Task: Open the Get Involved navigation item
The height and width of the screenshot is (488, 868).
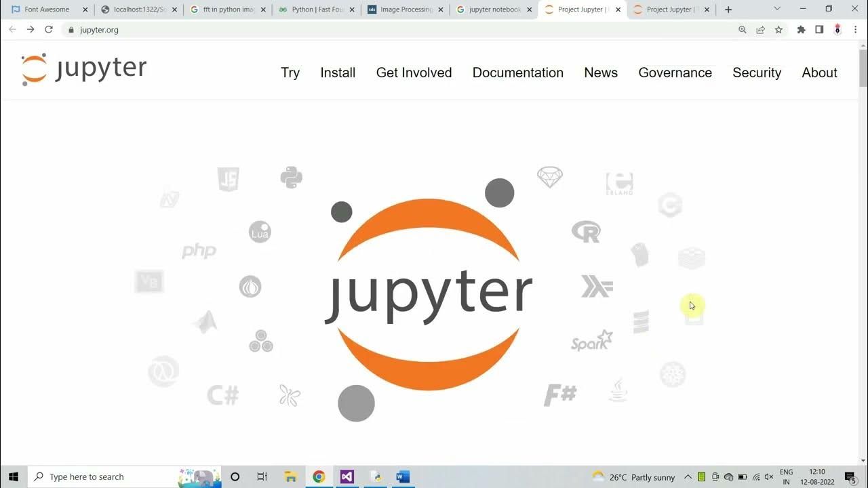Action: pos(414,73)
